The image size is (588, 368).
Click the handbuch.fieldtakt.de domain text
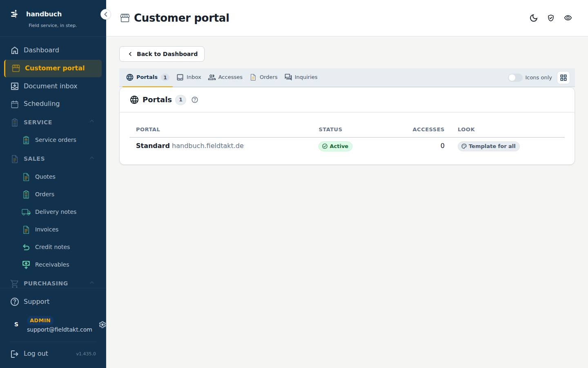point(208,146)
